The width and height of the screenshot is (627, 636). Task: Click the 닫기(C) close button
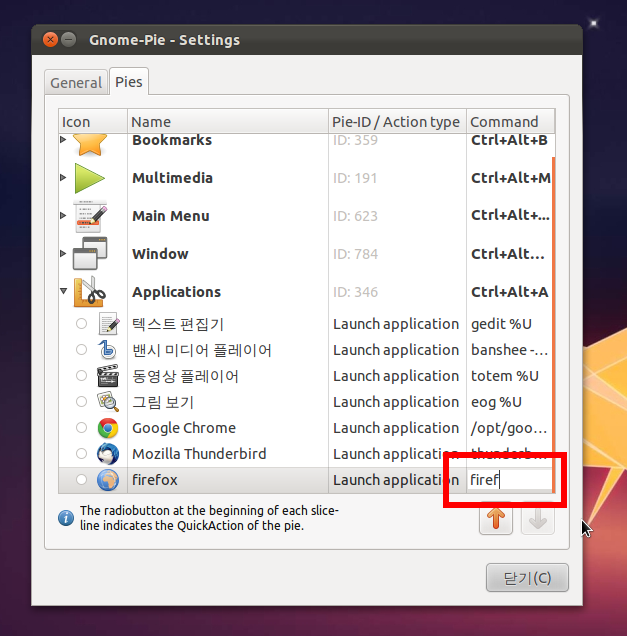point(527,578)
